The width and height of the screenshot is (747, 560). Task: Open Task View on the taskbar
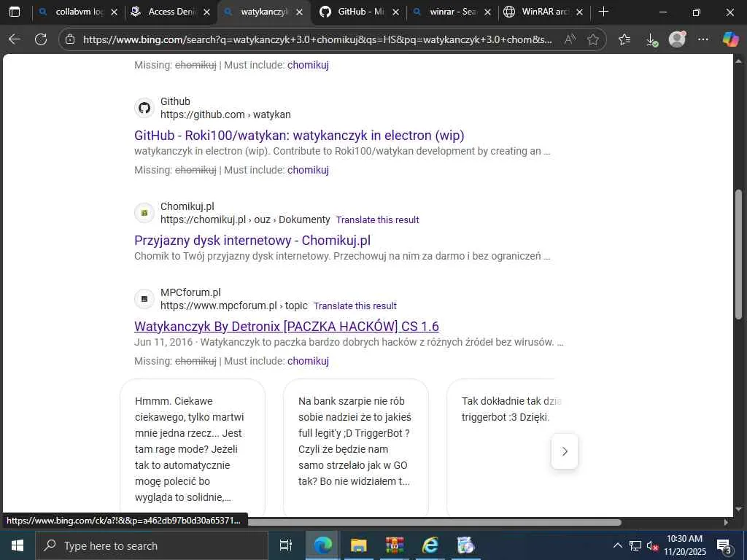285,545
